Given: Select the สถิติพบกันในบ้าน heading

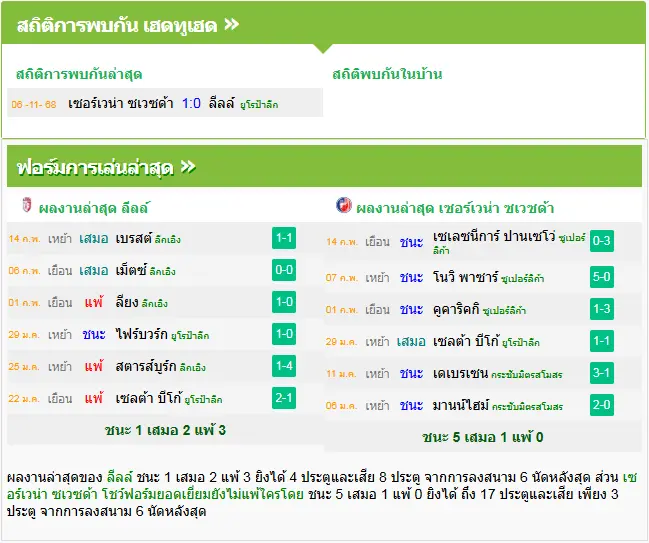Looking at the screenshot, I should coord(387,74).
